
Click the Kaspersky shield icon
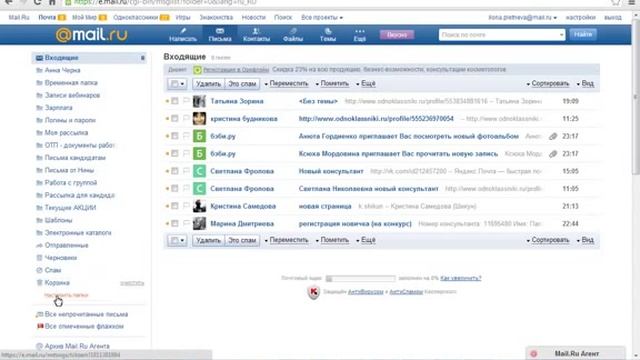[x=313, y=292]
